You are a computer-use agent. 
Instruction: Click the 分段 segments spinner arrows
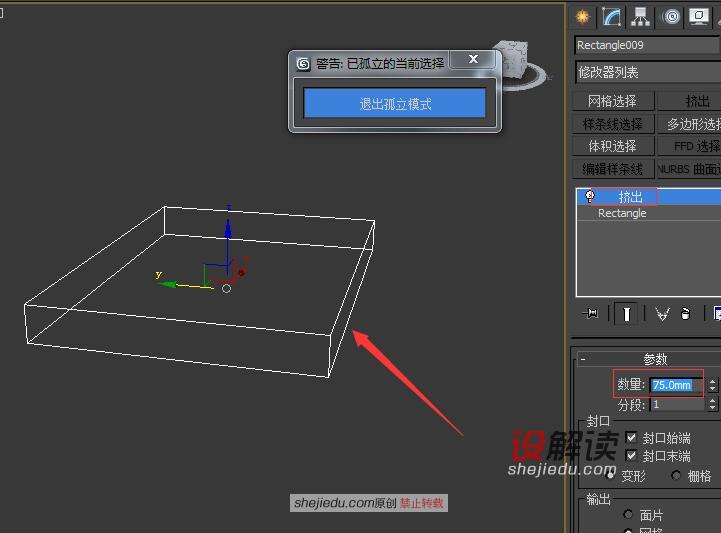pyautogui.click(x=712, y=404)
